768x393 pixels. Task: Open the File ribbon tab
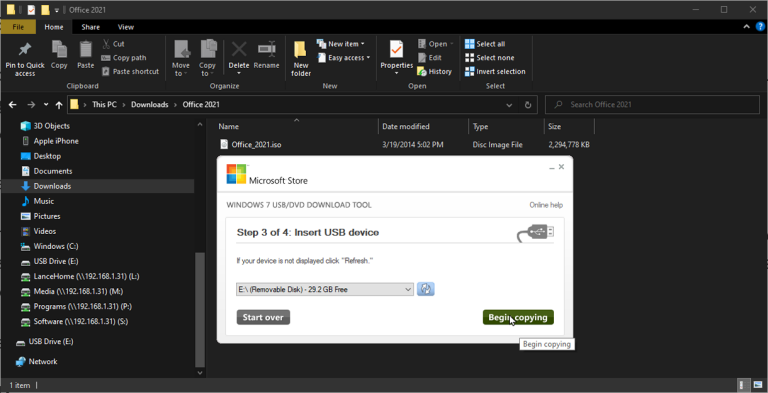click(18, 27)
